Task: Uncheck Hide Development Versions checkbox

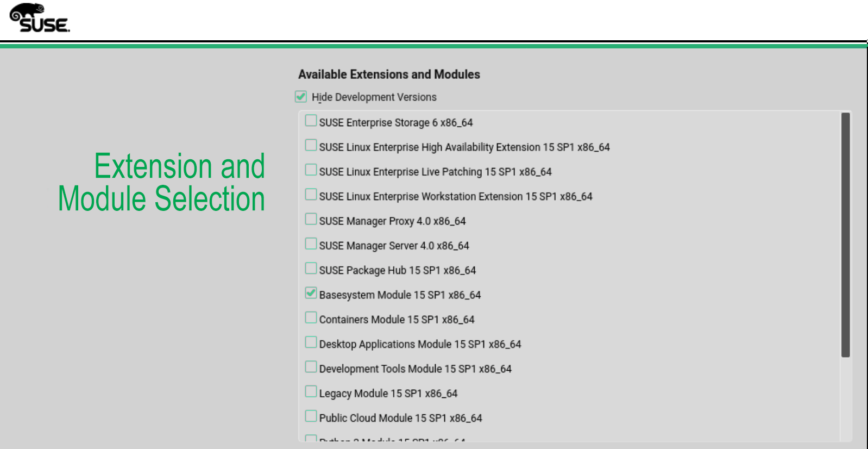Action: coord(300,97)
